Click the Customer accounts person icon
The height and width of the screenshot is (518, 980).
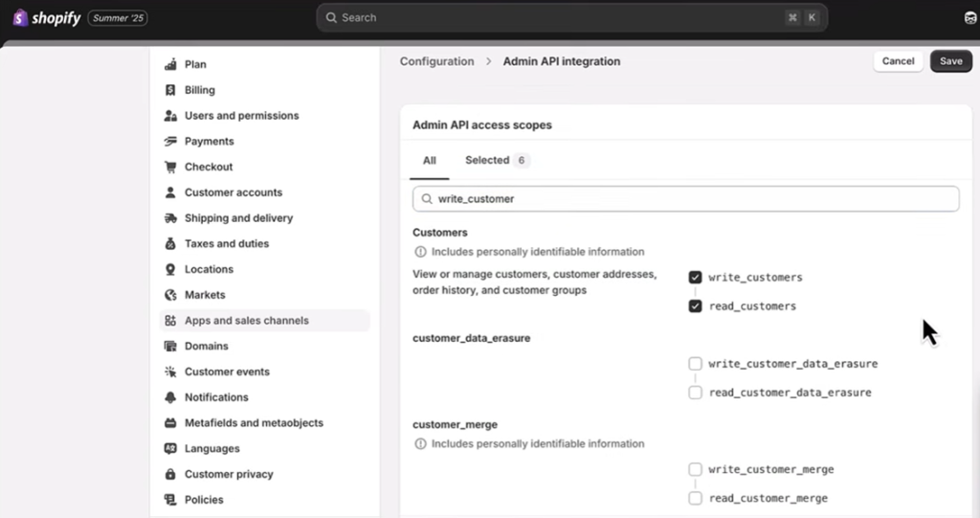point(170,192)
